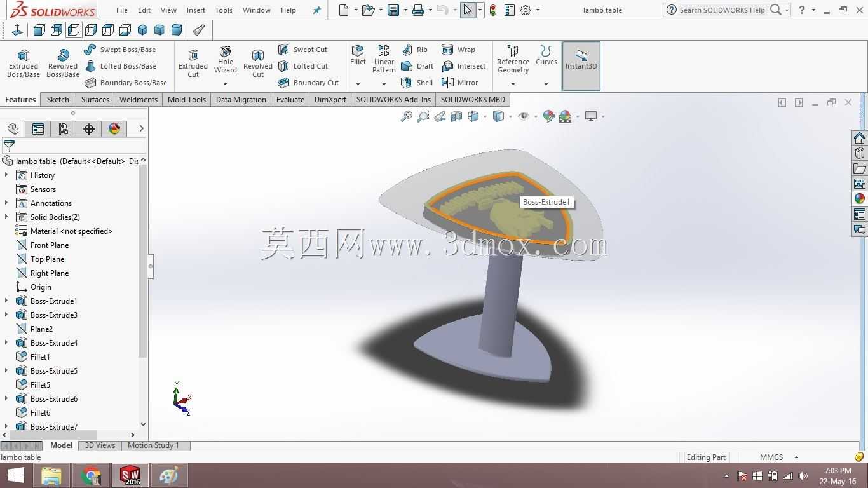Select the Revolved Cut tool

coord(258,64)
